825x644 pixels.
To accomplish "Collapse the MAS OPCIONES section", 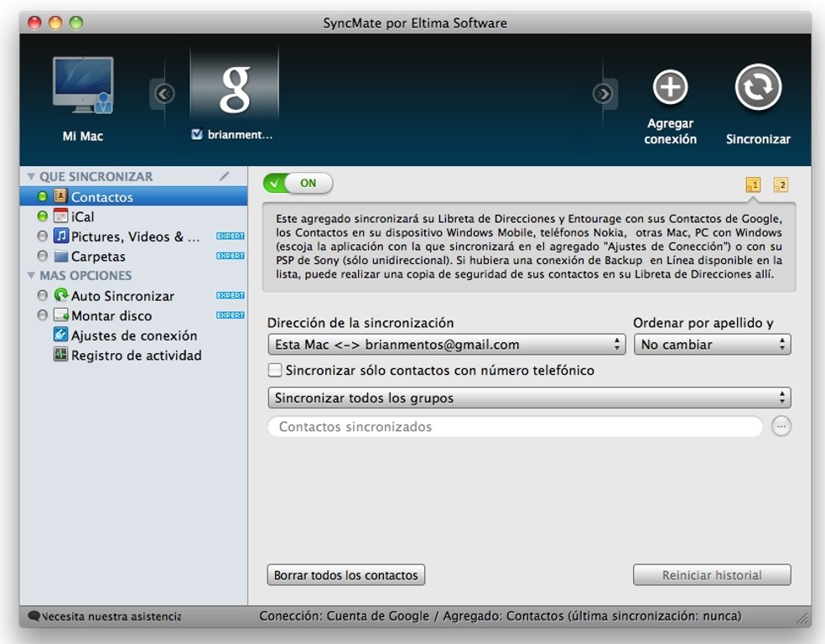I will click(x=31, y=276).
